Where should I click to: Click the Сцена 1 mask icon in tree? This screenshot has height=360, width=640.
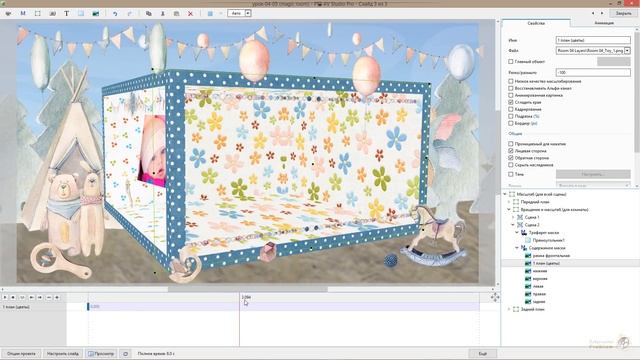click(520, 217)
